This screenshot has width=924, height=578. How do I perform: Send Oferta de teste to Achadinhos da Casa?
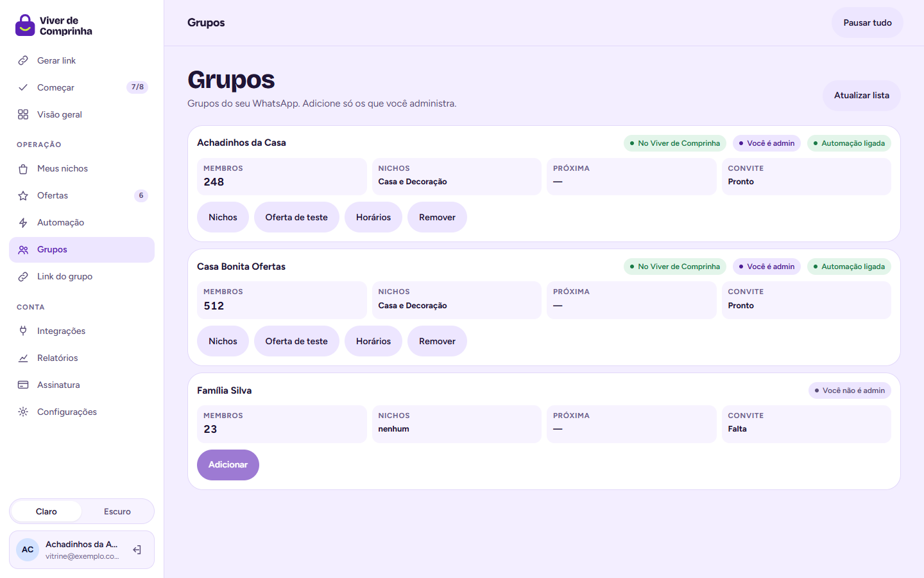click(x=296, y=217)
